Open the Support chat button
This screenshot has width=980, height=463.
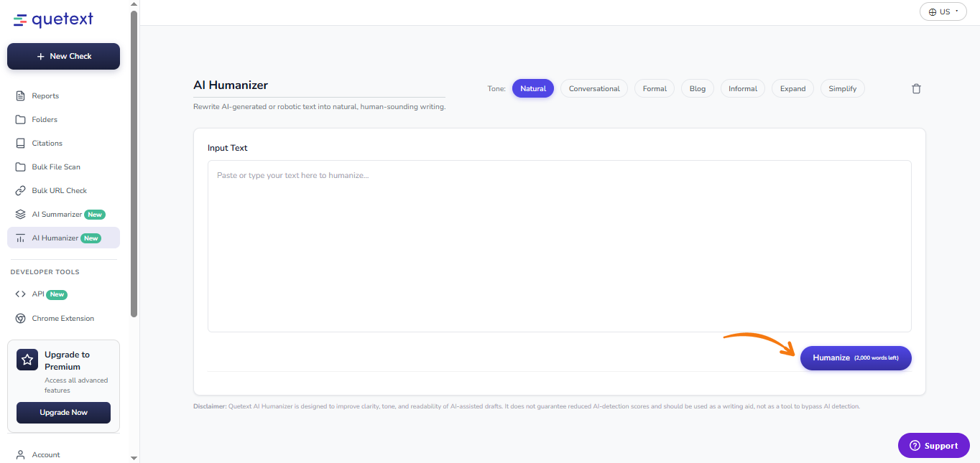click(933, 446)
